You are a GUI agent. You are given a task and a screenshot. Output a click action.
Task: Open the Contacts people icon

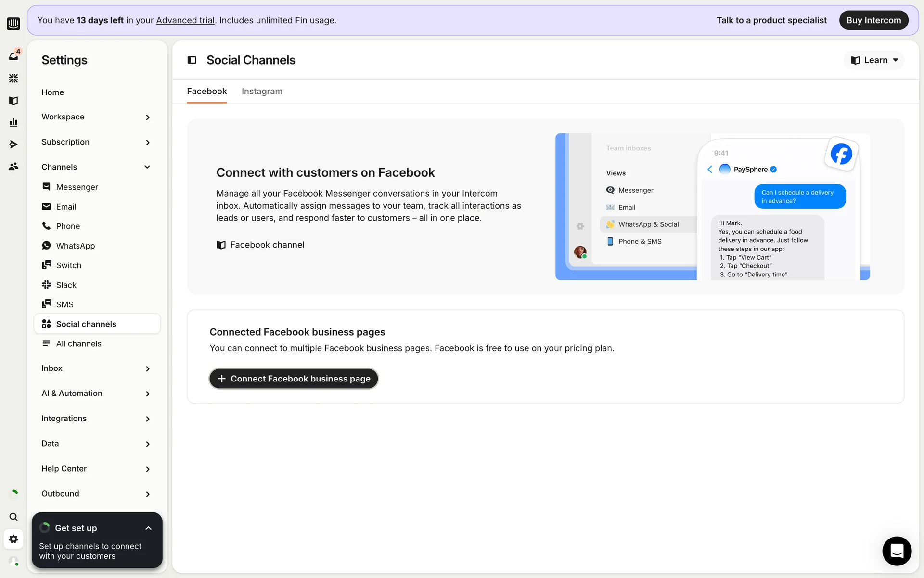(13, 167)
